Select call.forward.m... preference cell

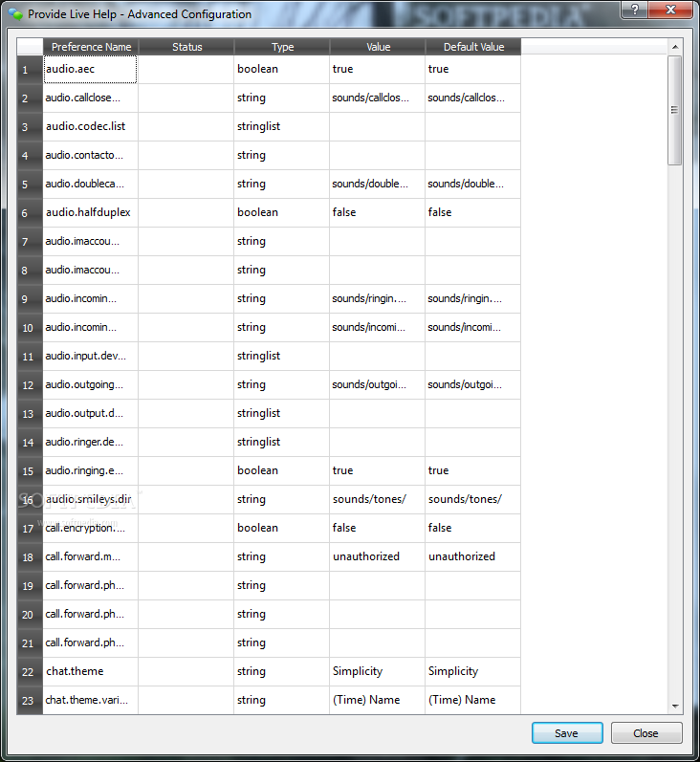(91, 556)
